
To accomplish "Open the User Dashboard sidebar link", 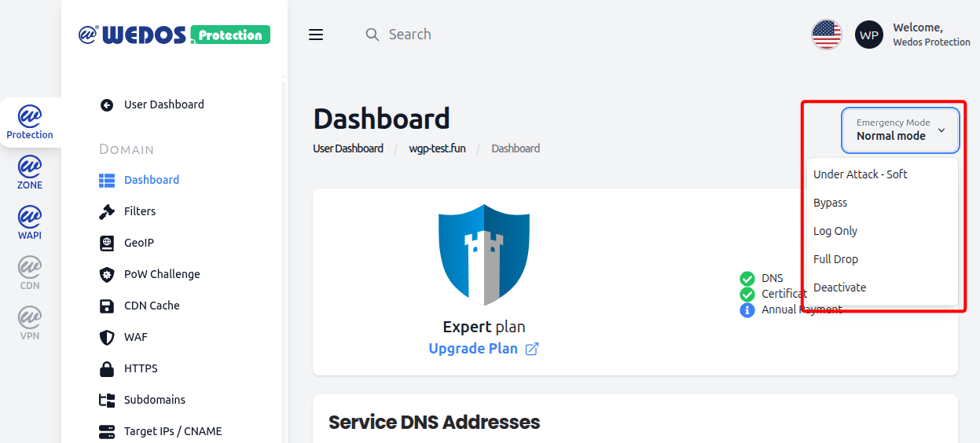I will (164, 104).
